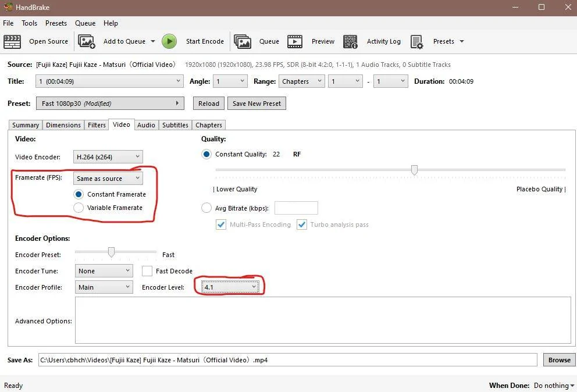The width and height of the screenshot is (577, 392).
Task: Switch to the Subtitles tab
Action: coord(175,125)
